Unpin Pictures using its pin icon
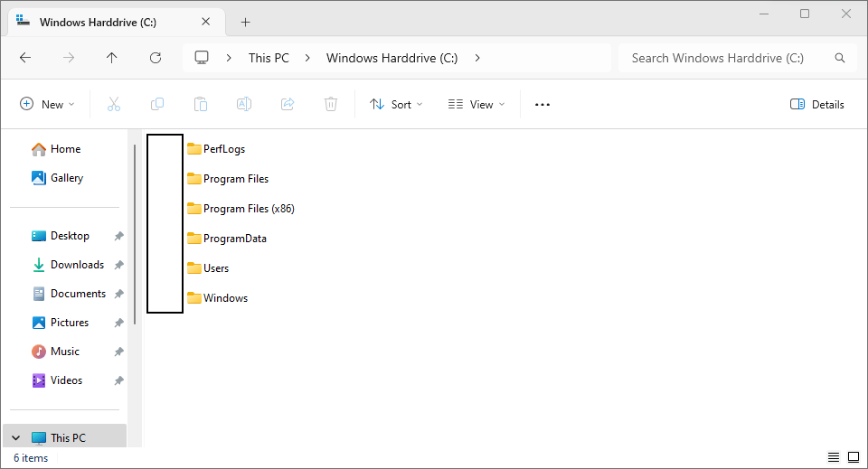The width and height of the screenshot is (868, 469). [118, 323]
